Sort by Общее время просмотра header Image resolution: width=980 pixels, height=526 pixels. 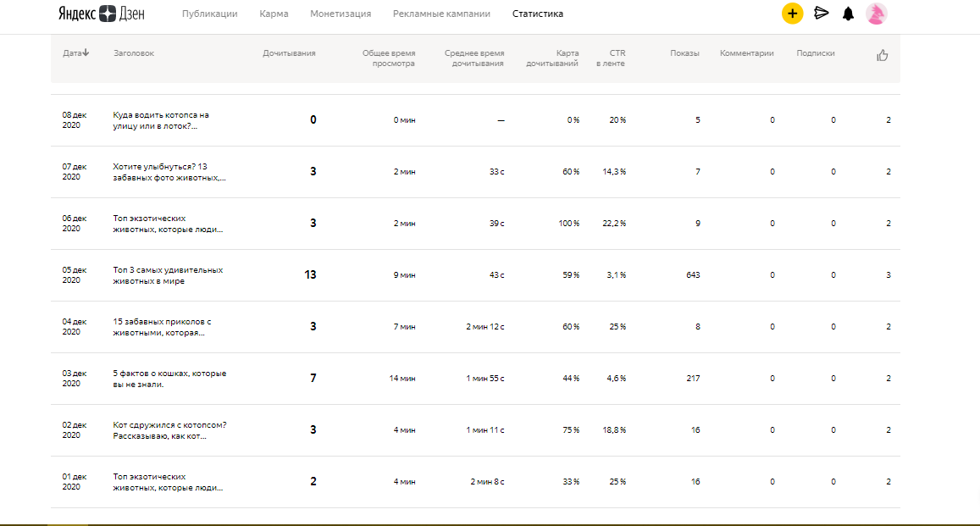coord(389,58)
